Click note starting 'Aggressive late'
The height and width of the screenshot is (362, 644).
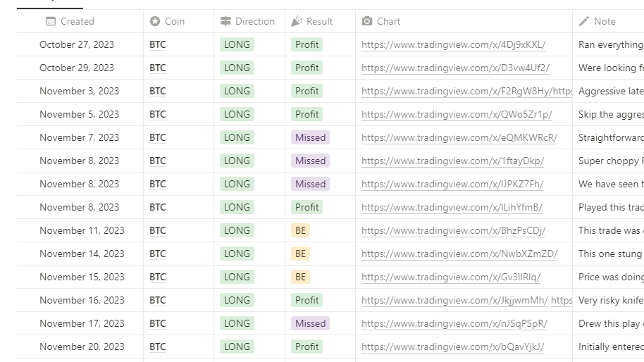[611, 91]
